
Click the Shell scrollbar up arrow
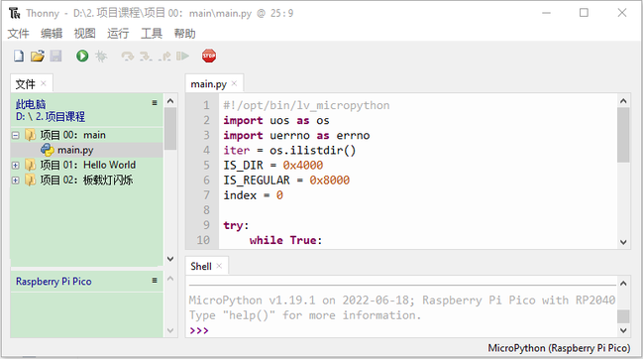(623, 284)
